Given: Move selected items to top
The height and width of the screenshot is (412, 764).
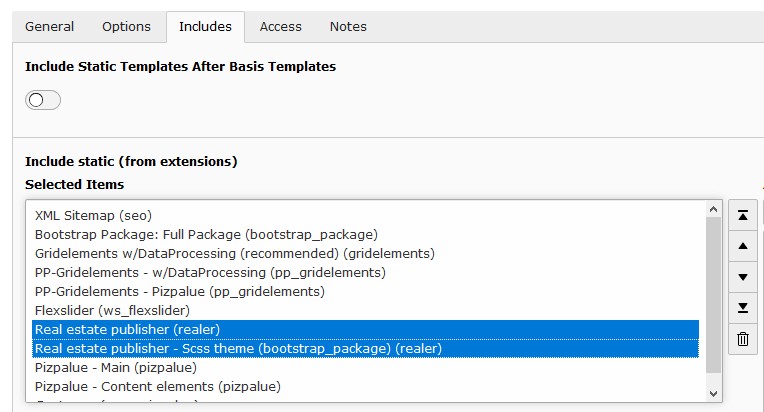Looking at the screenshot, I should (x=743, y=215).
